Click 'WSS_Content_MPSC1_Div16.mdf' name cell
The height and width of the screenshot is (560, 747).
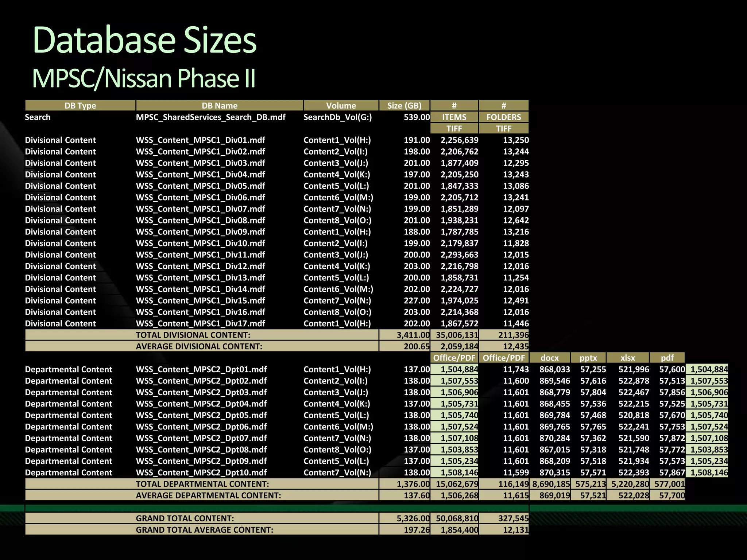(201, 312)
